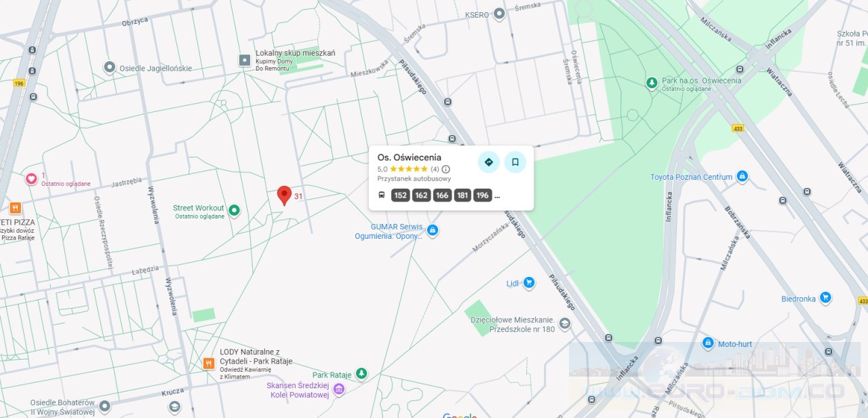Click the Biedronka shopping cart marker
Image resolution: width=868 pixels, height=418 pixels.
(x=825, y=297)
